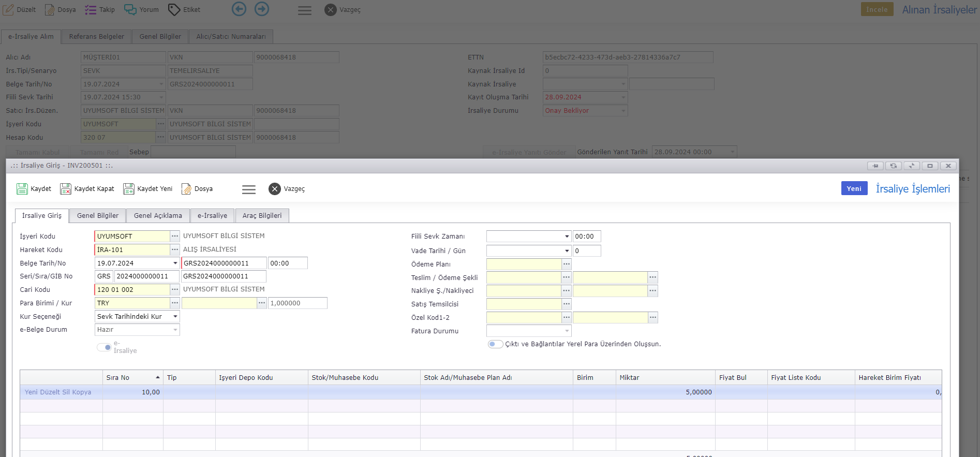The image size is (980, 457).
Task: Click e-İrsaliye Yanıtı Gönder button
Action: [x=529, y=152]
